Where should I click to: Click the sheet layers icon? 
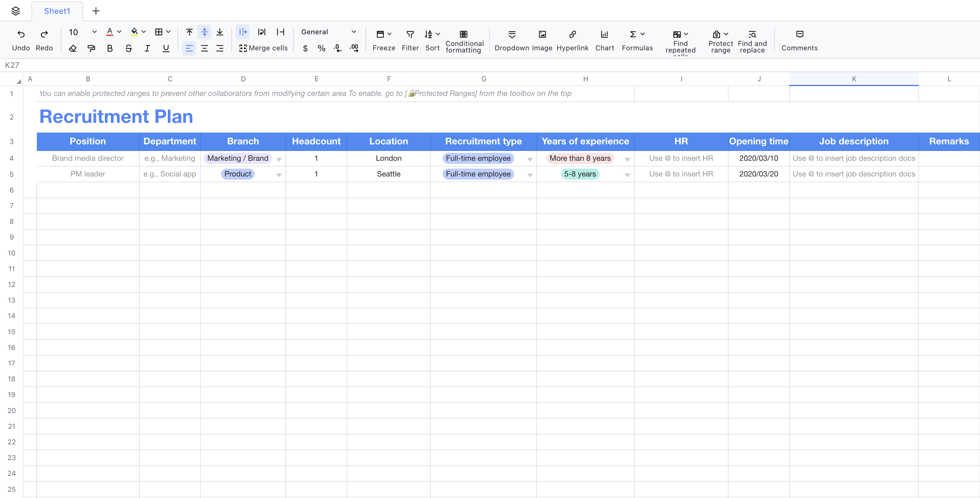[16, 11]
